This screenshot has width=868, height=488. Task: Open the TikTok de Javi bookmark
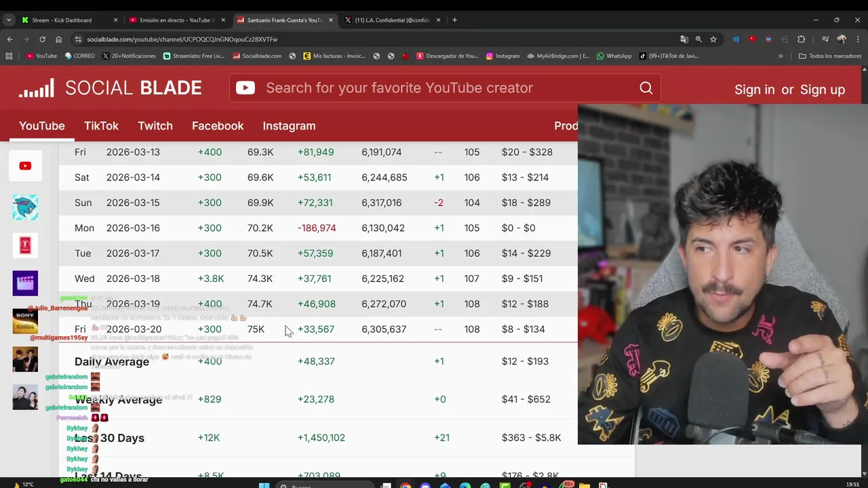pyautogui.click(x=669, y=56)
